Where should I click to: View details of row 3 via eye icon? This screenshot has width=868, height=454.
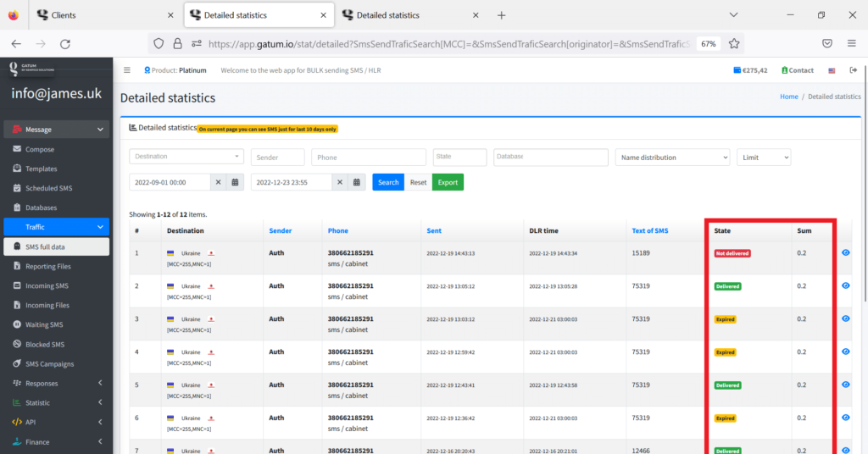(x=845, y=318)
